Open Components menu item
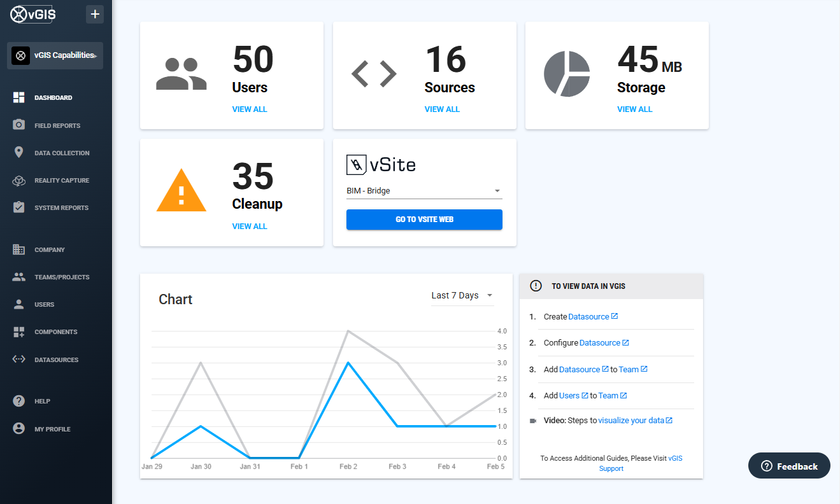Screen dimensions: 840x504 click(56, 332)
